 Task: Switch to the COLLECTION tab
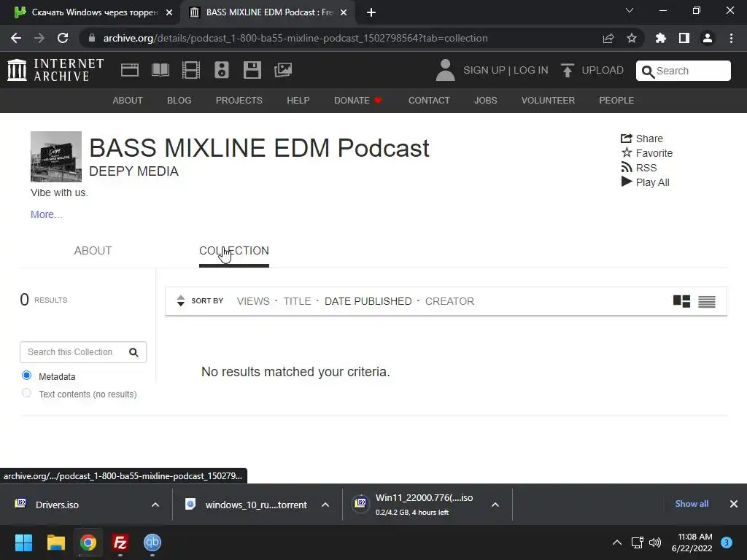click(x=234, y=251)
